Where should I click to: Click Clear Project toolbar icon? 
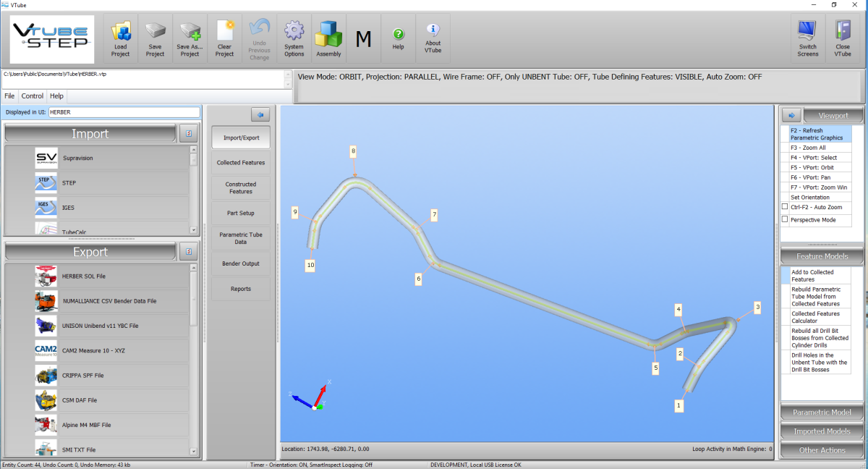[224, 32]
